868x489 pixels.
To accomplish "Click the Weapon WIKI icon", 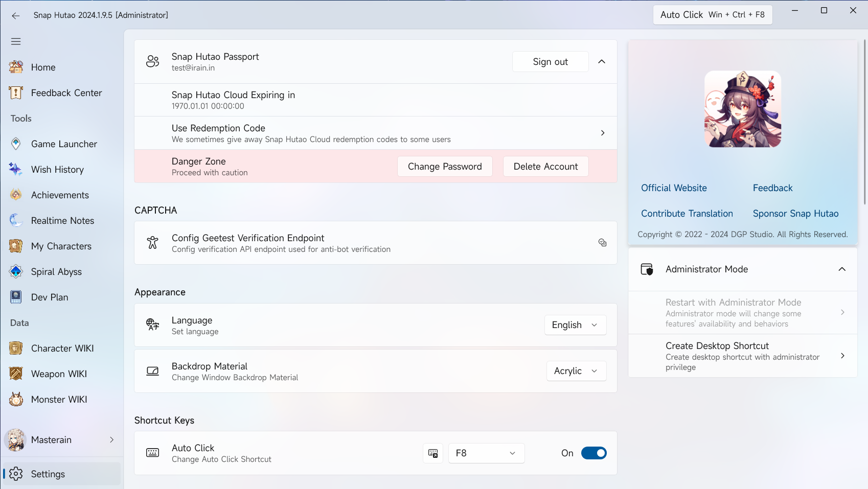I will pyautogui.click(x=16, y=374).
